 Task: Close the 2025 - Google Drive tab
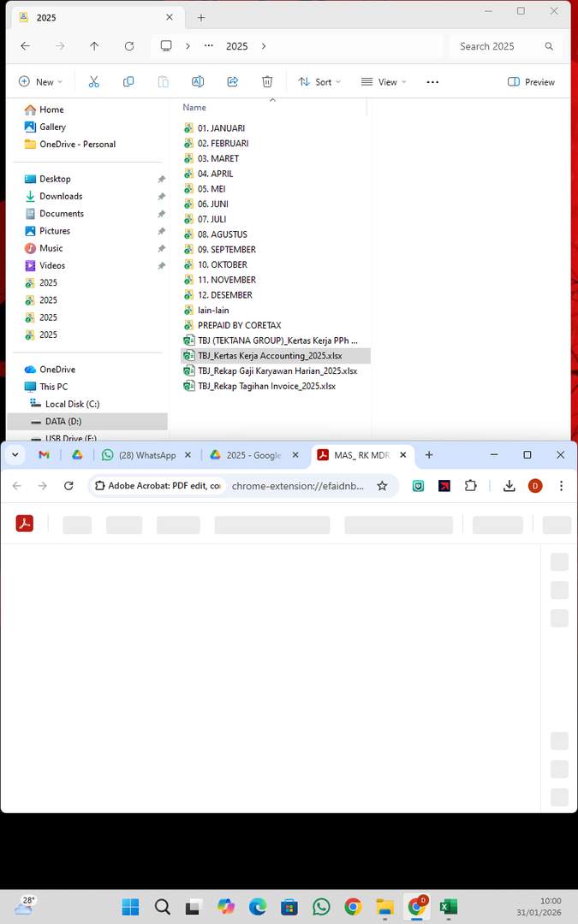295,455
